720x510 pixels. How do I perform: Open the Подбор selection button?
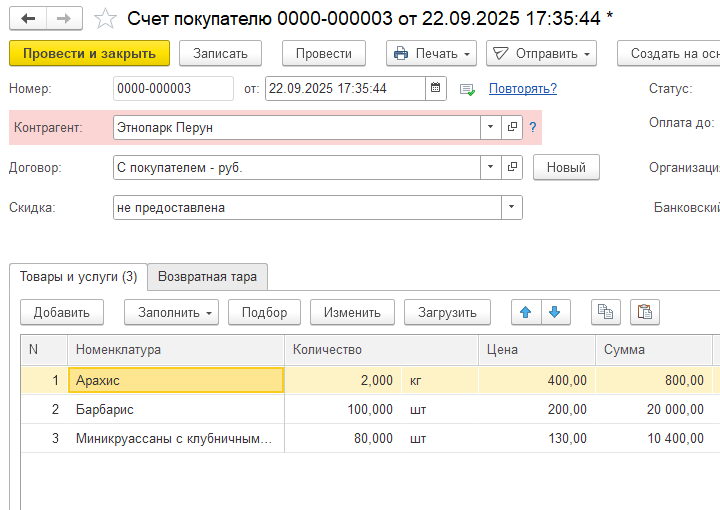264,312
